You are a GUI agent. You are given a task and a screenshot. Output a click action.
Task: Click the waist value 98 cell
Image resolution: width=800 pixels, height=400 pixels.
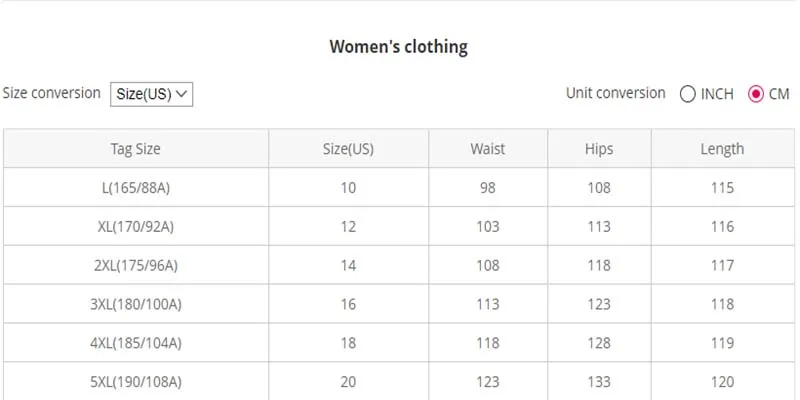click(488, 188)
